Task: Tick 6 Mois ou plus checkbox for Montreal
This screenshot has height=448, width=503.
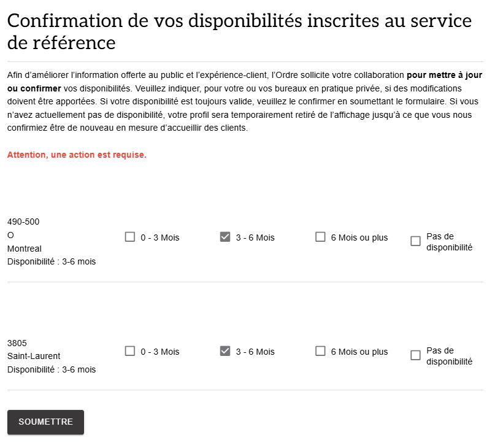Action: (320, 237)
